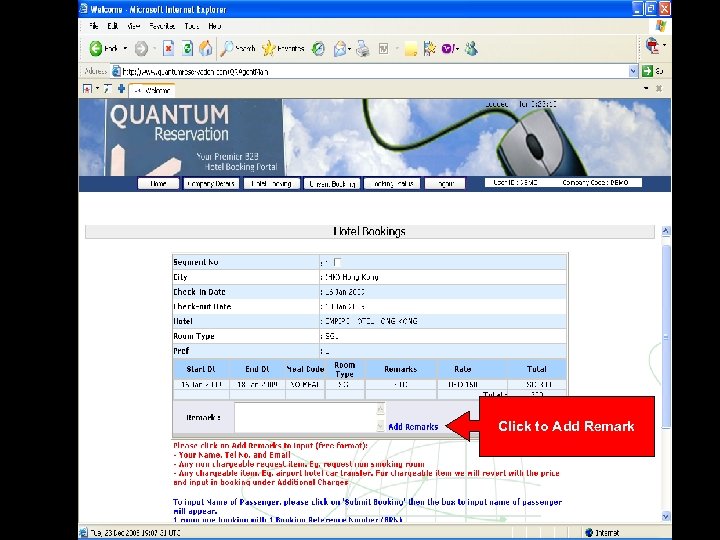Click the Add Remarks link
720x540 pixels.
[413, 427]
